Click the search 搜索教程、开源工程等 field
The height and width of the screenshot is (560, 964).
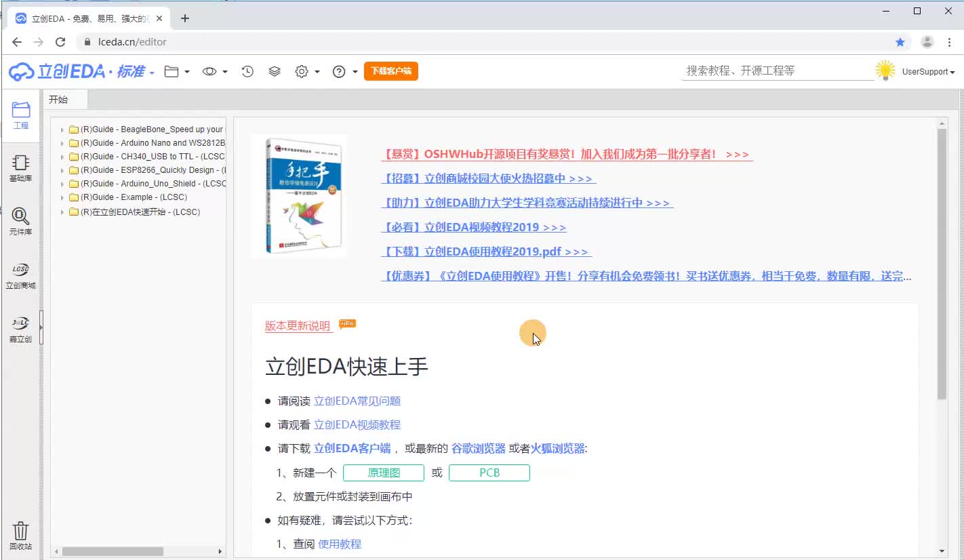[778, 71]
